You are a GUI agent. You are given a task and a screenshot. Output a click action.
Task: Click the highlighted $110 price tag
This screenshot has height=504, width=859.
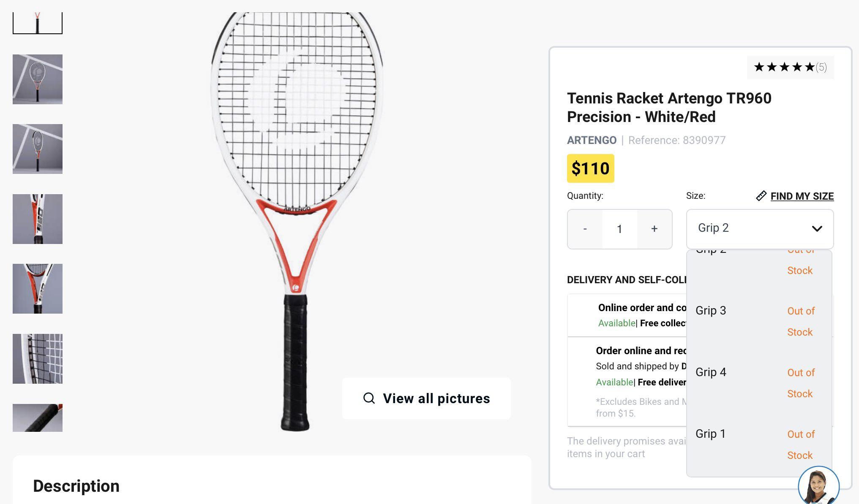(x=590, y=168)
